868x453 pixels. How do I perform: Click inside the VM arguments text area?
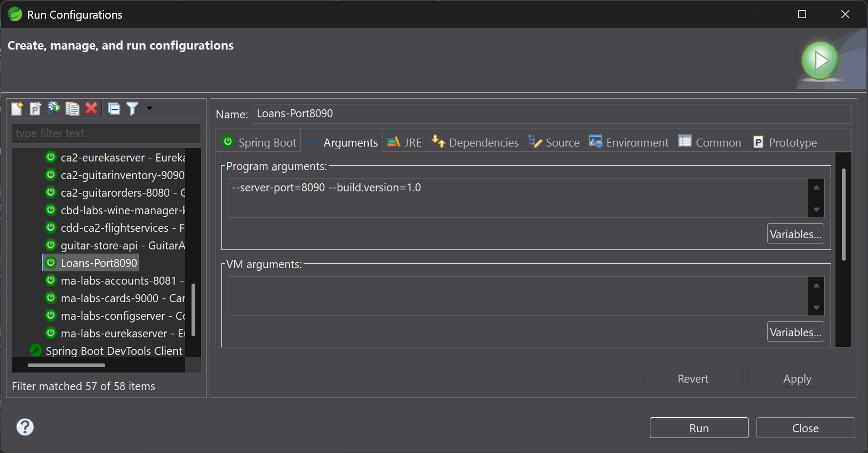tap(517, 296)
